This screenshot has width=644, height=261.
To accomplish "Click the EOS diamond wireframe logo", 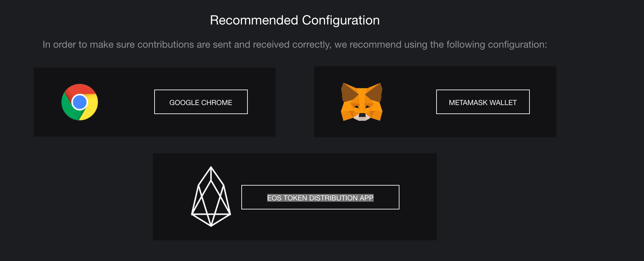I will point(211,197).
